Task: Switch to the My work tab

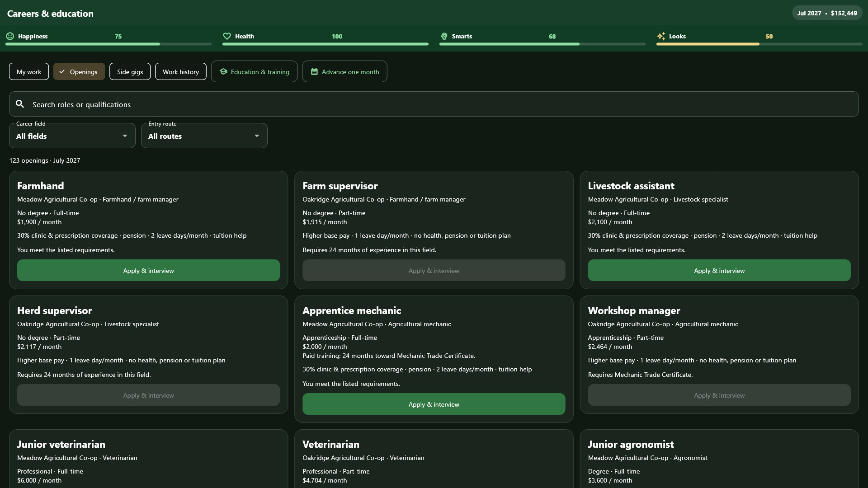Action: pos(29,71)
